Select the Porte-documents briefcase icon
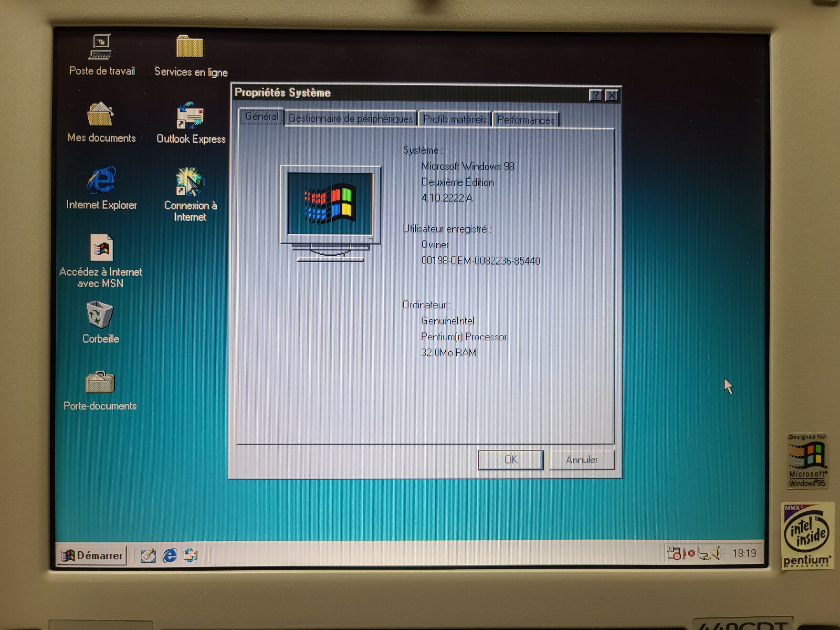 [x=100, y=391]
